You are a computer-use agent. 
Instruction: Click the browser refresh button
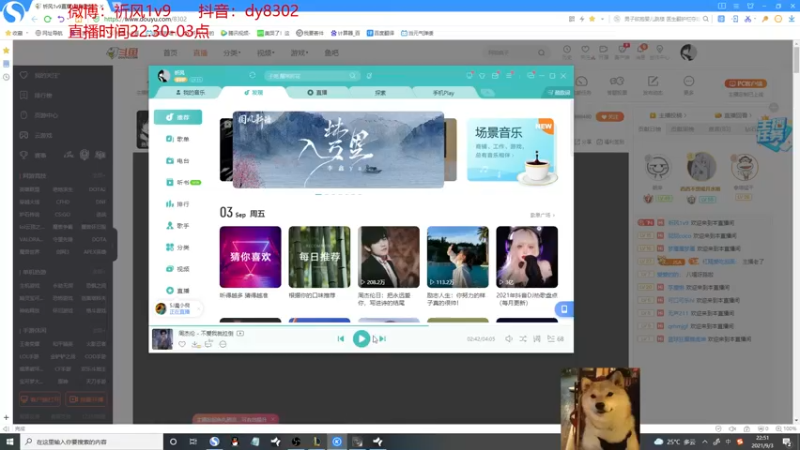coord(47,19)
